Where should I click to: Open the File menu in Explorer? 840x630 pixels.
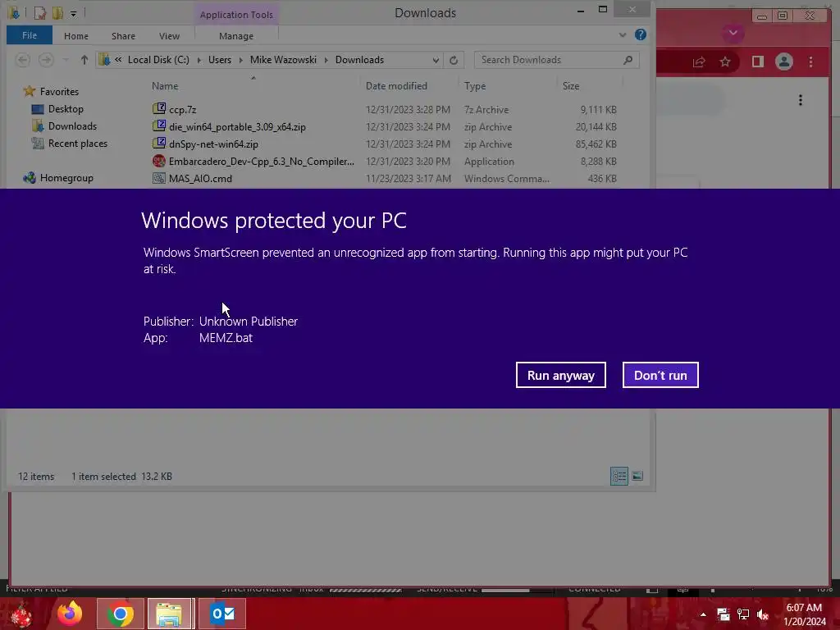click(x=30, y=35)
